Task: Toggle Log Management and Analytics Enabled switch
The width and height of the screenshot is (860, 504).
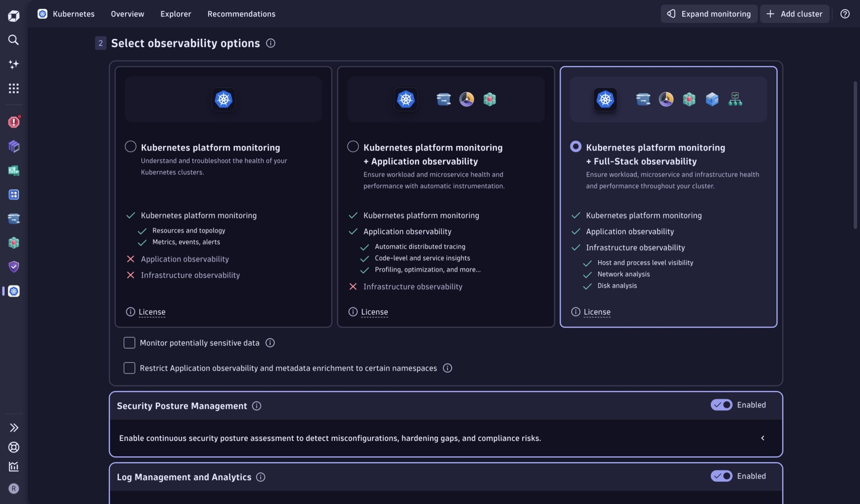Action: 722,476
